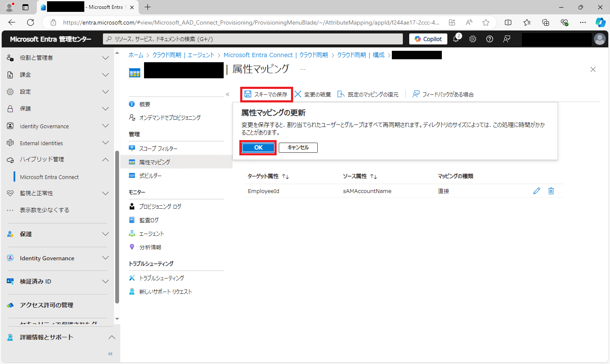
Task: Open notifications bell icon
Action: tap(456, 39)
